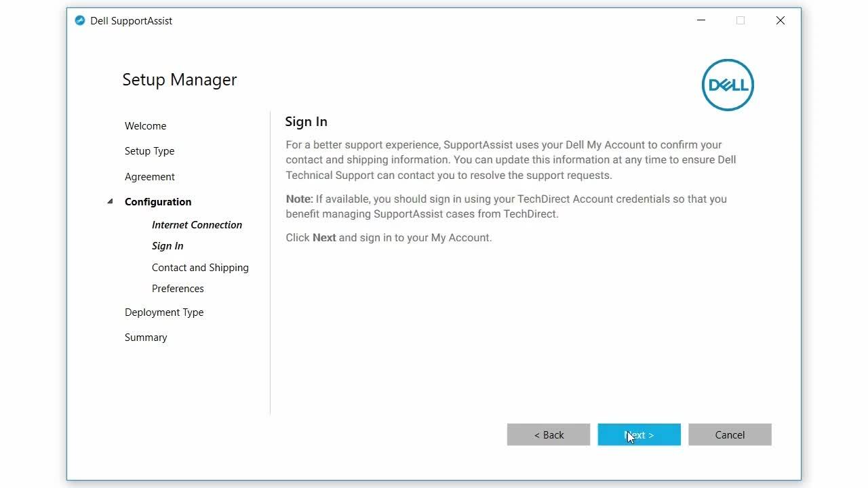Select the Configuration step

[158, 202]
